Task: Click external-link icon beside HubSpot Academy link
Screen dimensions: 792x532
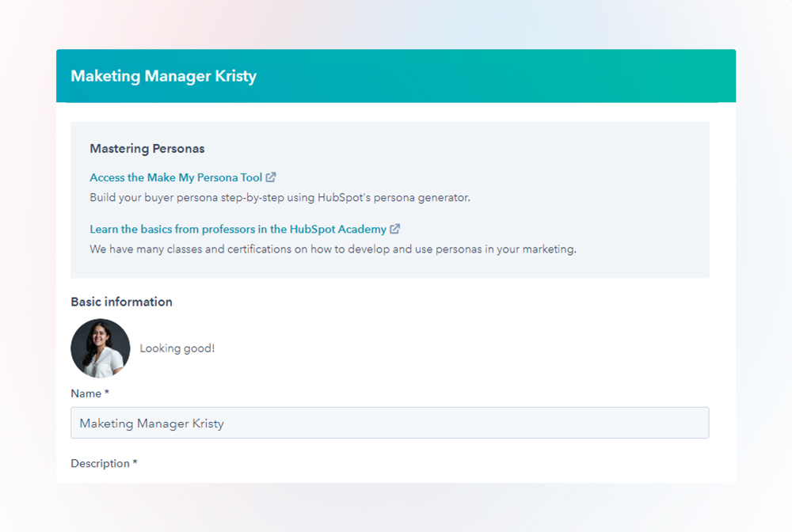Action: pyautogui.click(x=395, y=229)
